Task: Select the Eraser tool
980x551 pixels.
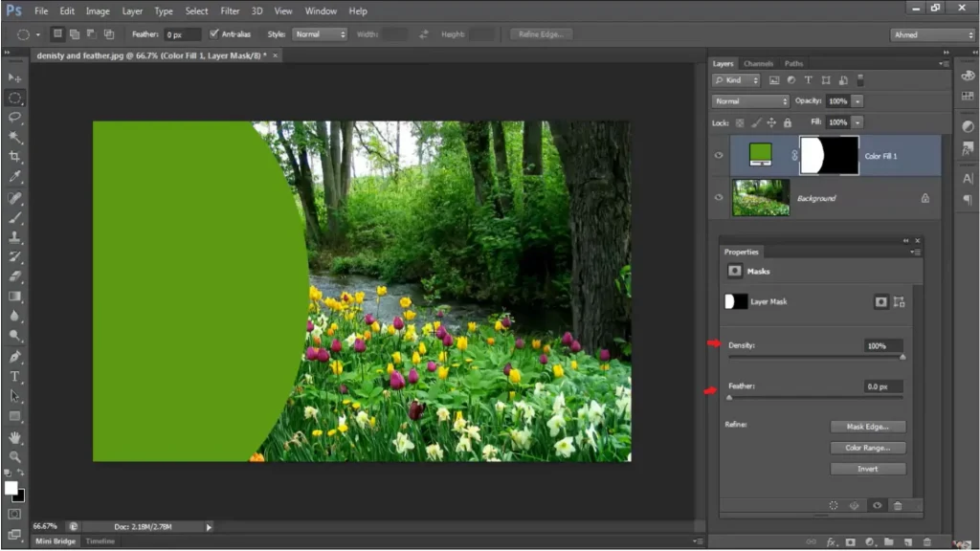Action: [15, 276]
